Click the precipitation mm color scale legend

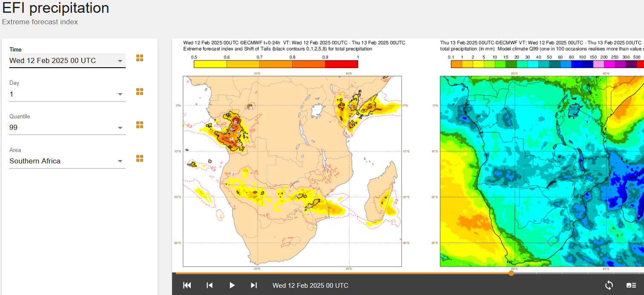[547, 64]
